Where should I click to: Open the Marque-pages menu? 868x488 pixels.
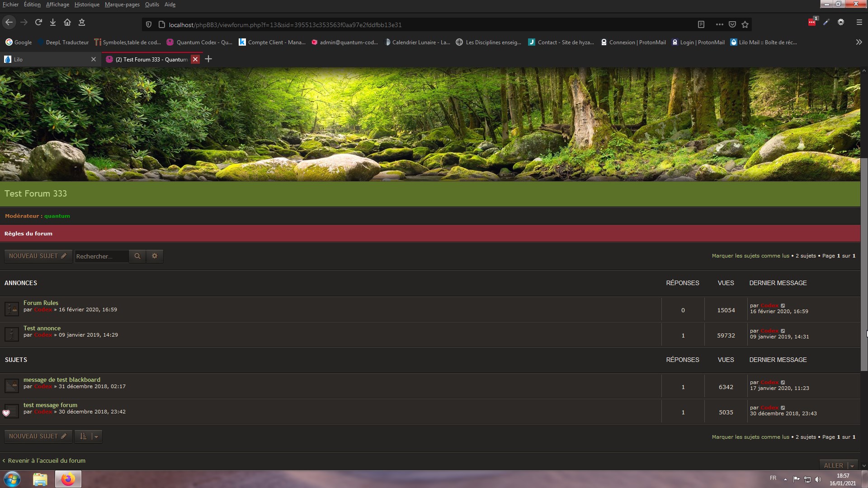point(122,5)
